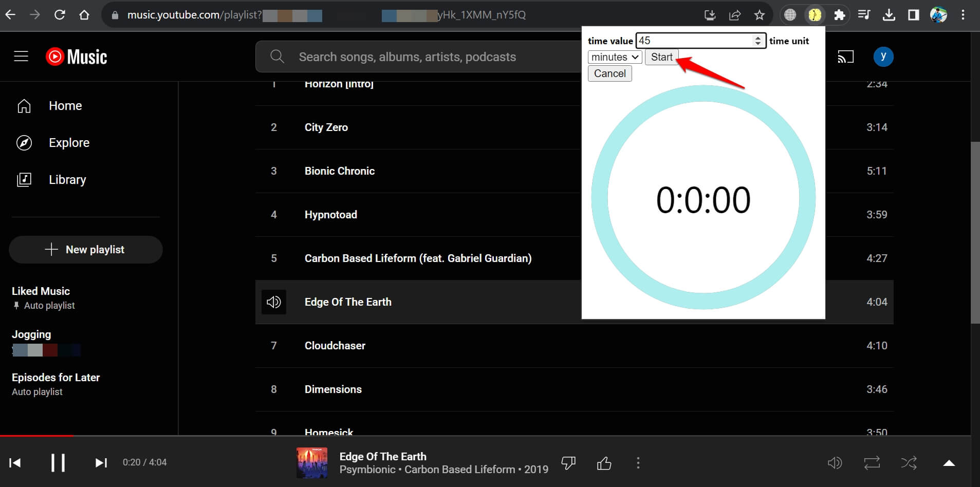
Task: Click the install app icon in address bar
Action: [x=710, y=15]
